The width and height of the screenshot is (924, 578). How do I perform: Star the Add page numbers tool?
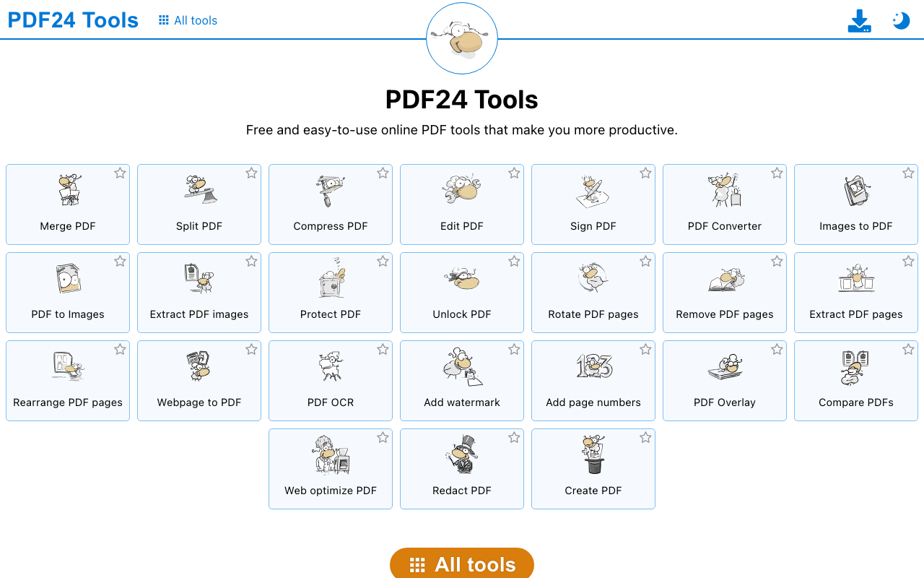point(645,350)
